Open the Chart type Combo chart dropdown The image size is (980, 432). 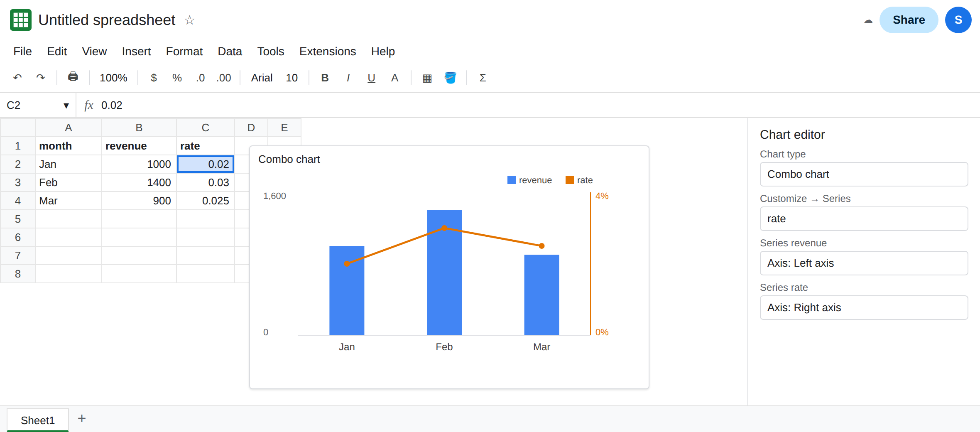point(864,174)
